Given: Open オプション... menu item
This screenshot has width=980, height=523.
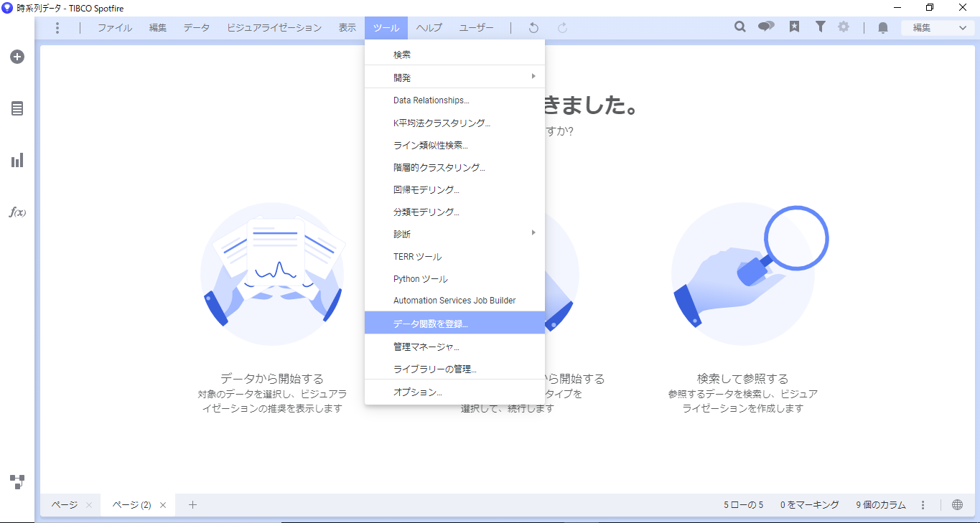Looking at the screenshot, I should pyautogui.click(x=454, y=392).
